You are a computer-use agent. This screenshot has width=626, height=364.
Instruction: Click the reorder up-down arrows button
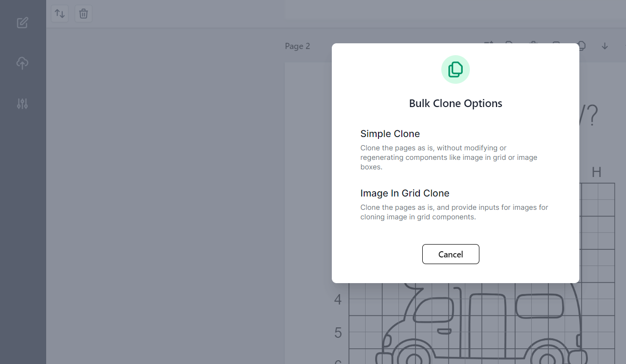click(x=60, y=13)
